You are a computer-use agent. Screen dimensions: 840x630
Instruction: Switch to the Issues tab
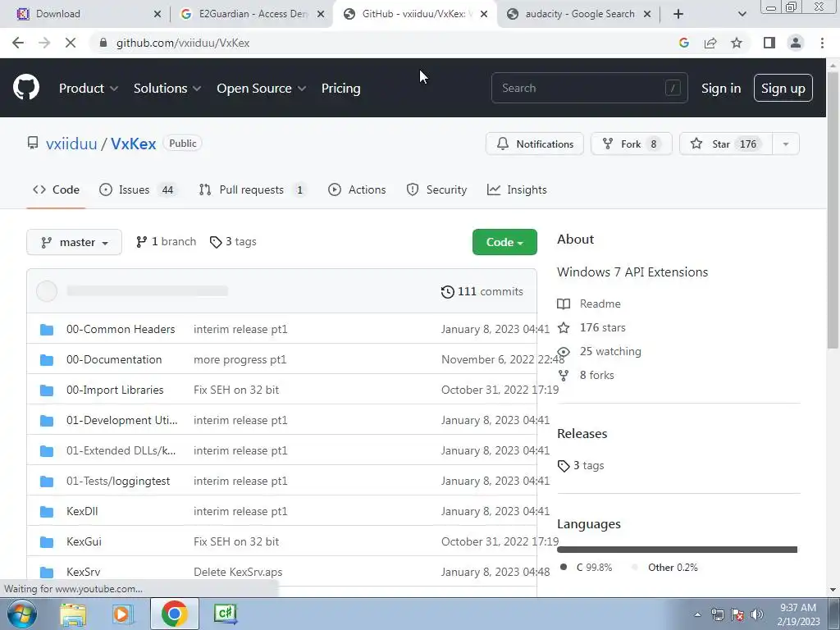pos(137,189)
